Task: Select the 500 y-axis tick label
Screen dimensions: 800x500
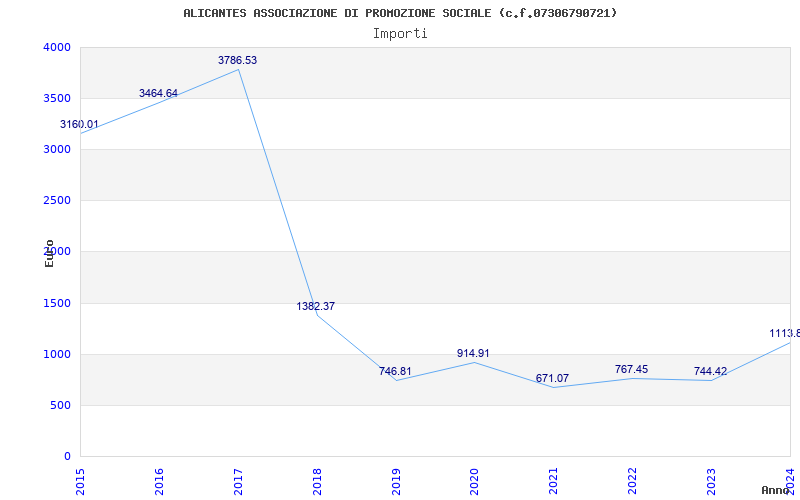Action: tap(61, 406)
